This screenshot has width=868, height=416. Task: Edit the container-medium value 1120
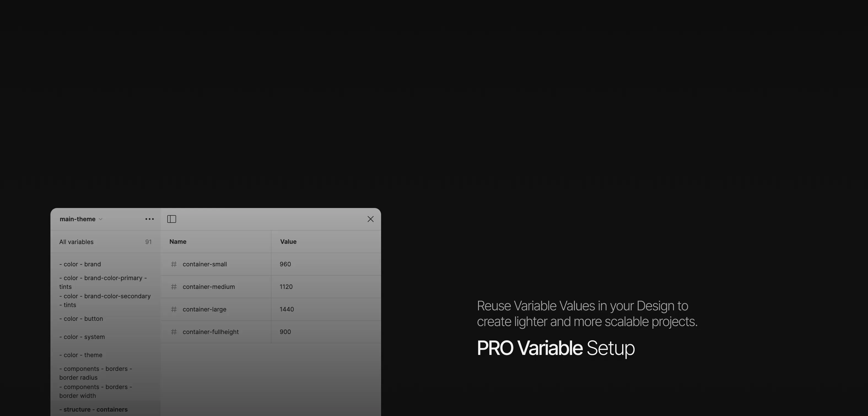[x=326, y=287]
